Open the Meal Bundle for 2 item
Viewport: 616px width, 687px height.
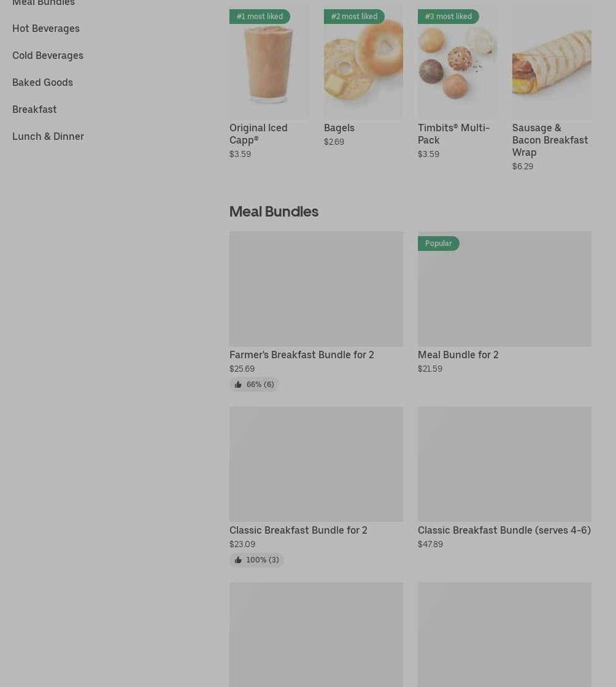coord(458,355)
